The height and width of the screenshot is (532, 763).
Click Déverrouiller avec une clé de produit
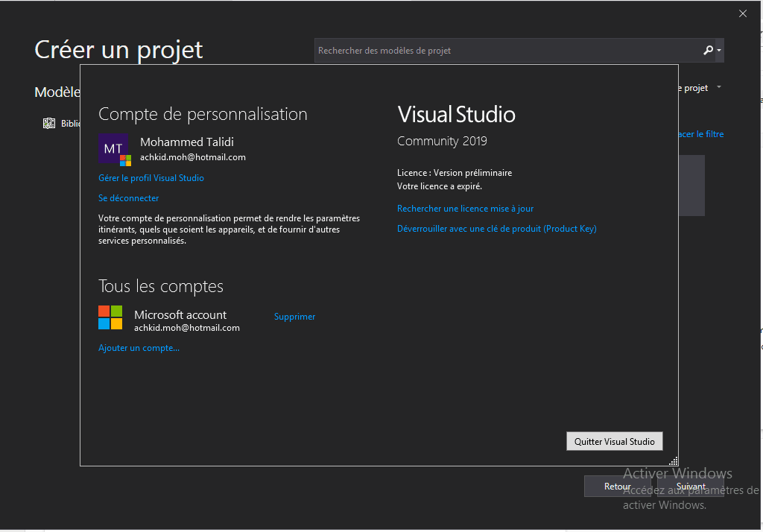pyautogui.click(x=496, y=229)
